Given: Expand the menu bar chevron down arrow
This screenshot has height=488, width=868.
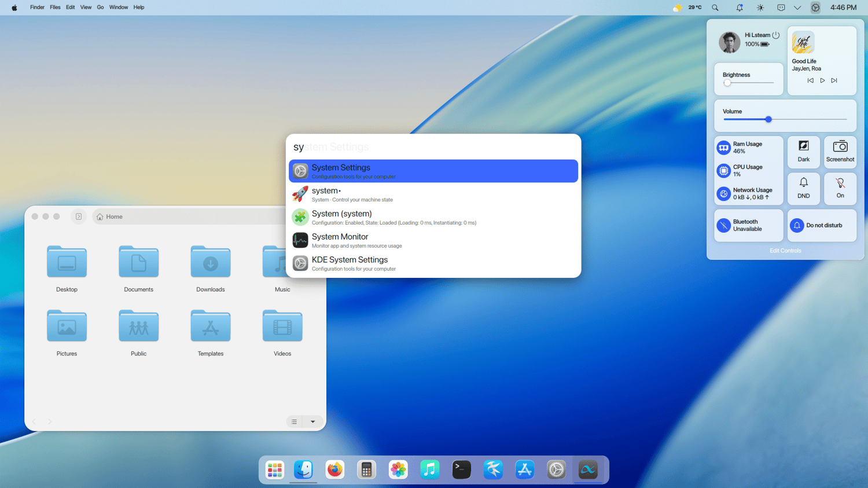Looking at the screenshot, I should [797, 8].
